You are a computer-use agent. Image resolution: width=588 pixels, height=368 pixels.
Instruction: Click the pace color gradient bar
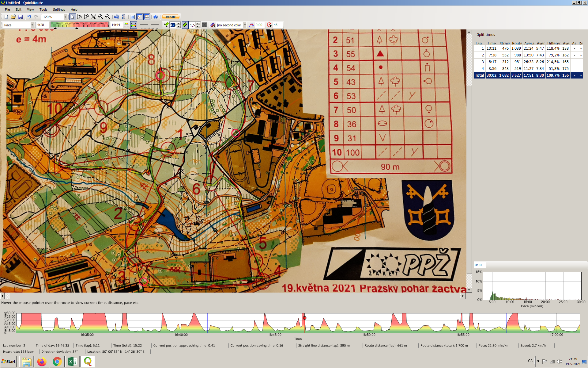pyautogui.click(x=80, y=25)
